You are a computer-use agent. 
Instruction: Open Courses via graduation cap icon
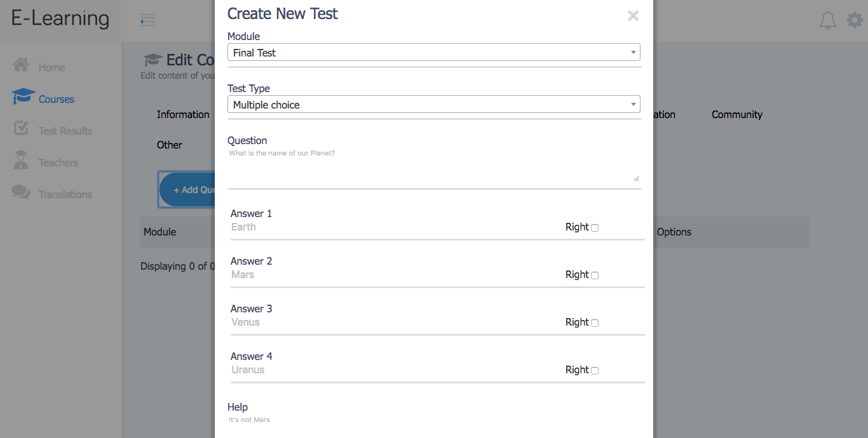(x=24, y=96)
